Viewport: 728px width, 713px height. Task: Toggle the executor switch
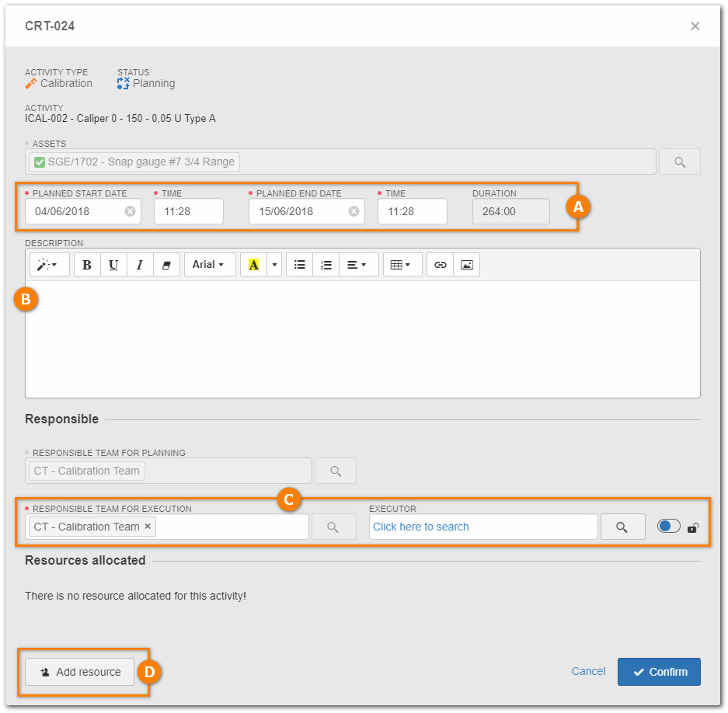click(x=669, y=526)
